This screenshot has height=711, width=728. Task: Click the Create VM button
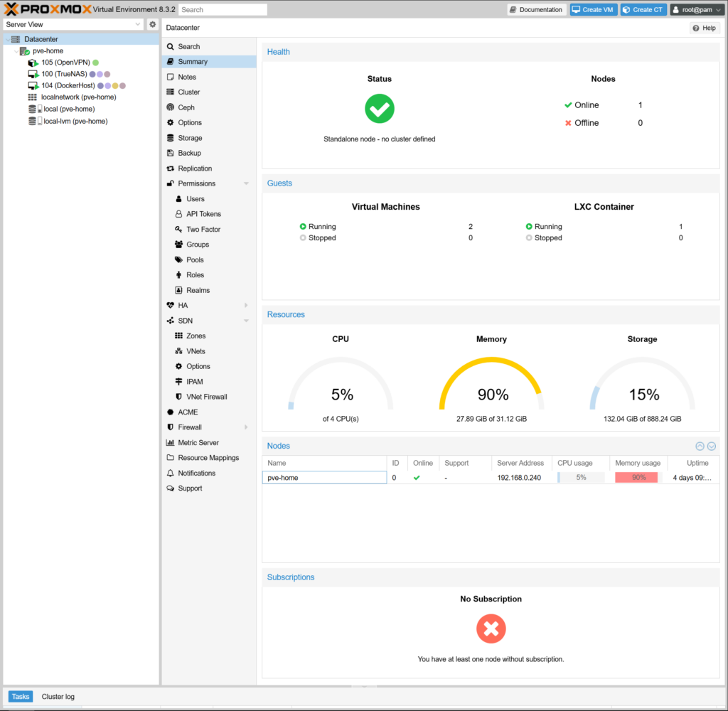593,10
